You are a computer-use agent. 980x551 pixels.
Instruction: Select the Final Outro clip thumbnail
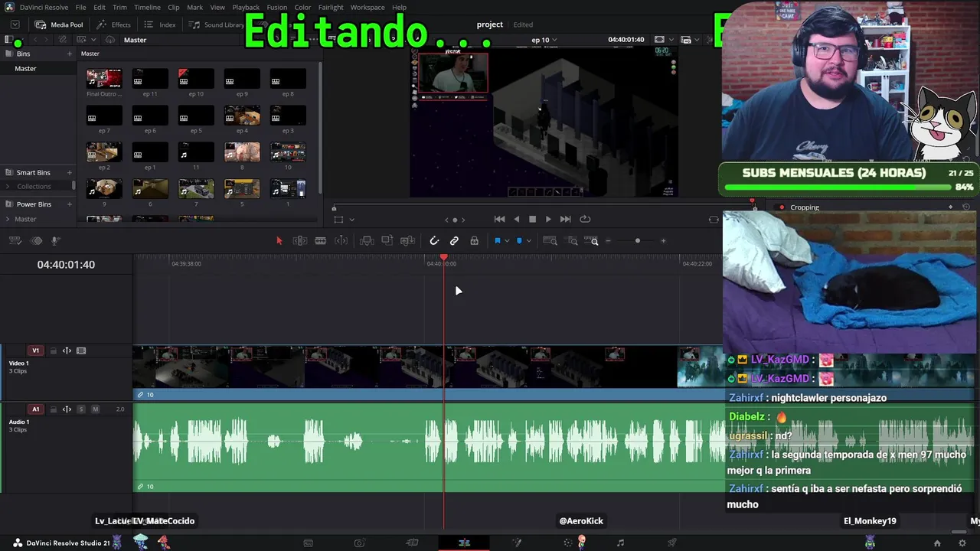(x=104, y=79)
